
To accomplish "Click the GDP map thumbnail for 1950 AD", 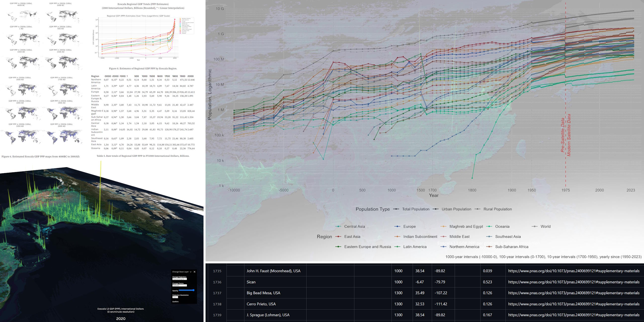I will (x=21, y=137).
